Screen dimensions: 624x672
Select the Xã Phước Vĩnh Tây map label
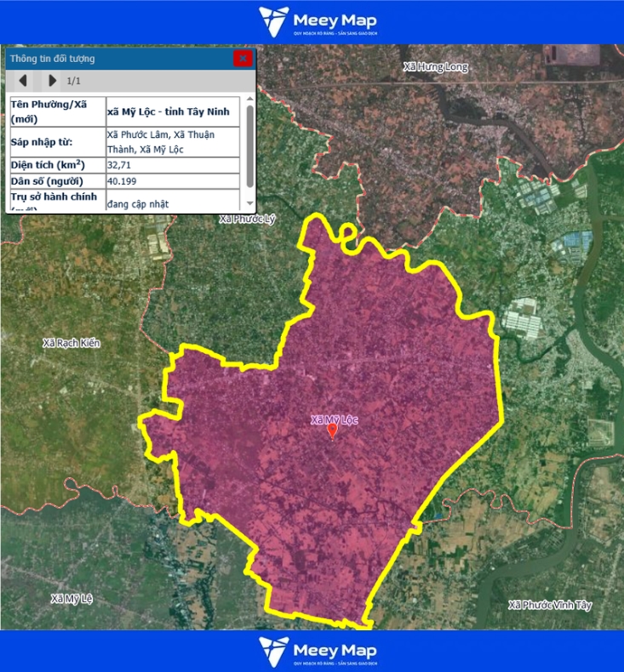point(549,605)
